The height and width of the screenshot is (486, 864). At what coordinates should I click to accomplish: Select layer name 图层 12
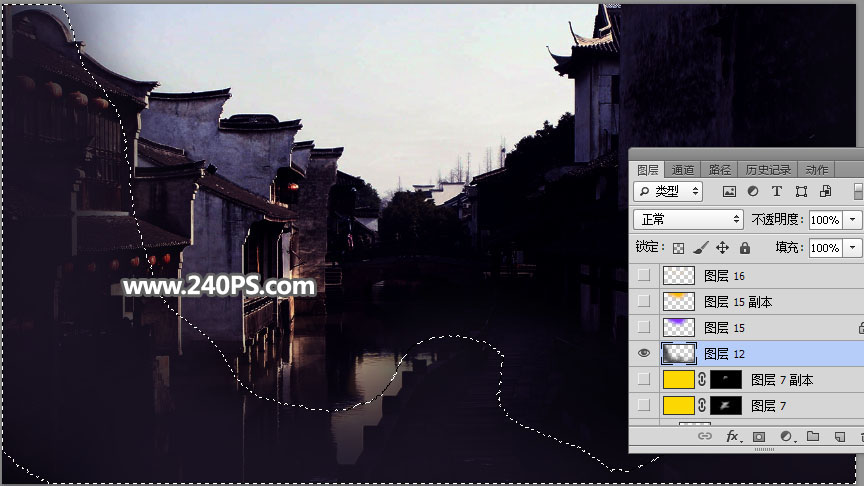coord(725,354)
